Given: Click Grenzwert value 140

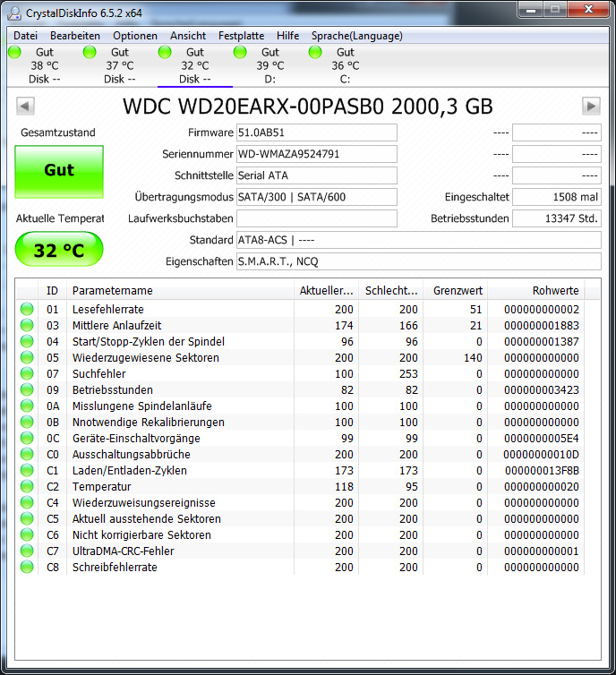Looking at the screenshot, I should coord(473,357).
